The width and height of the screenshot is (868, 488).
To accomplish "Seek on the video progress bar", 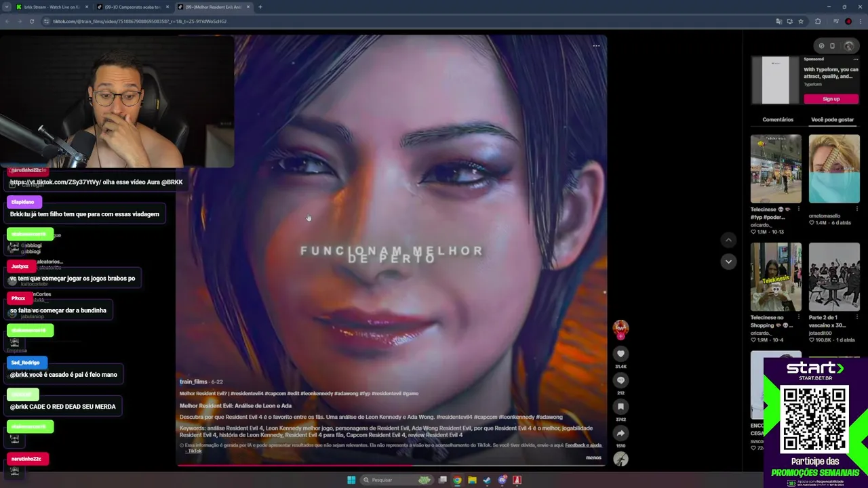I will 391,466.
